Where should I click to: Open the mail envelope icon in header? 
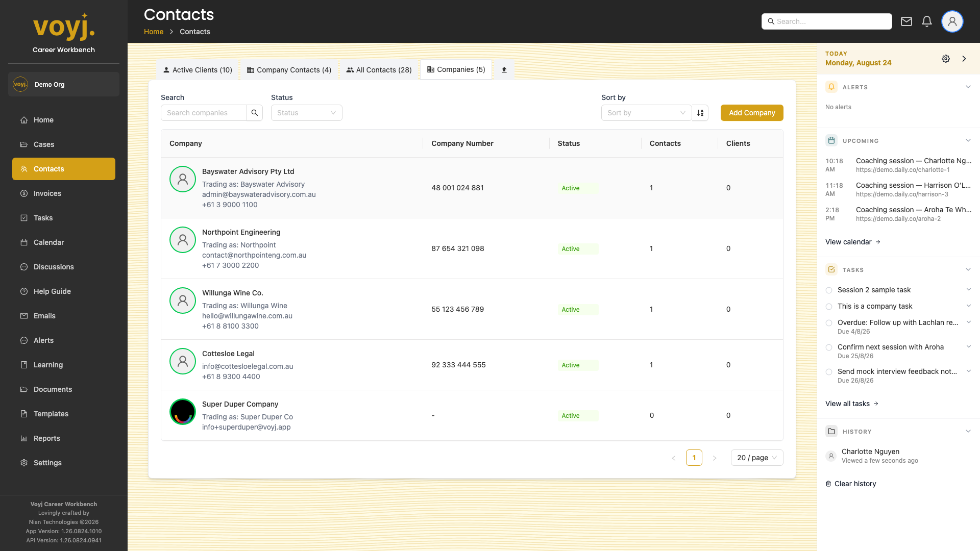pos(906,21)
